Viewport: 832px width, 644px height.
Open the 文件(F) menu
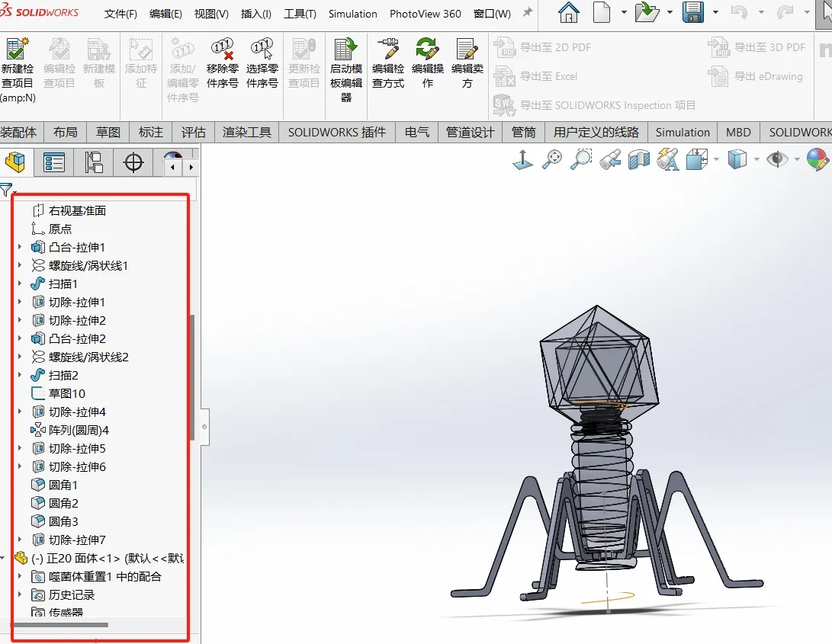[x=120, y=14]
